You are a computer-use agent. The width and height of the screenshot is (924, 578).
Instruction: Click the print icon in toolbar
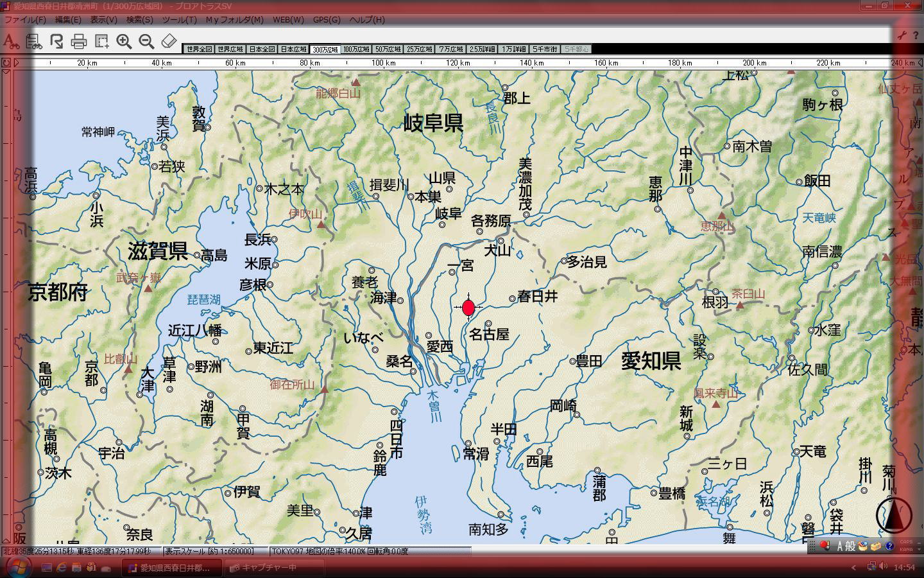(79, 42)
